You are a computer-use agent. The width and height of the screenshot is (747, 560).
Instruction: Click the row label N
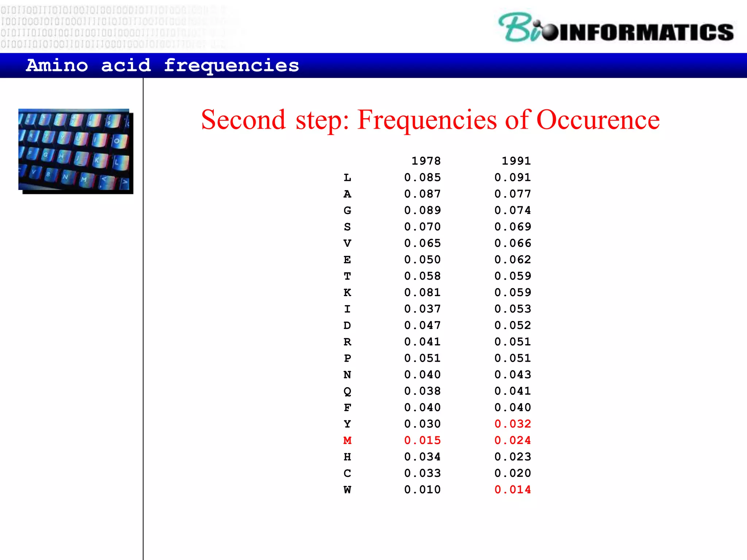point(347,374)
